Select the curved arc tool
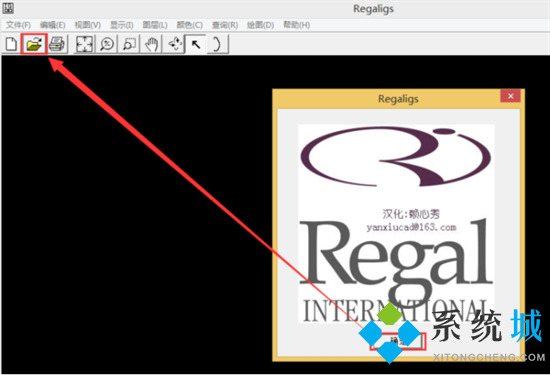This screenshot has height=375, width=550. click(217, 44)
